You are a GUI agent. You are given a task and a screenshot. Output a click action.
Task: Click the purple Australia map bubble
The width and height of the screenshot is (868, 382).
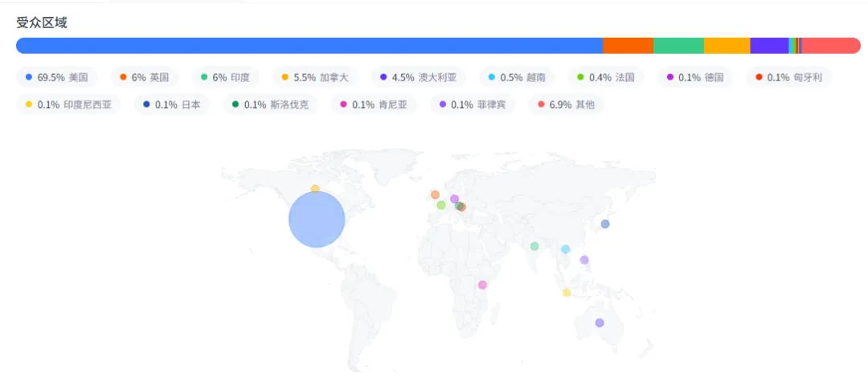click(x=600, y=322)
